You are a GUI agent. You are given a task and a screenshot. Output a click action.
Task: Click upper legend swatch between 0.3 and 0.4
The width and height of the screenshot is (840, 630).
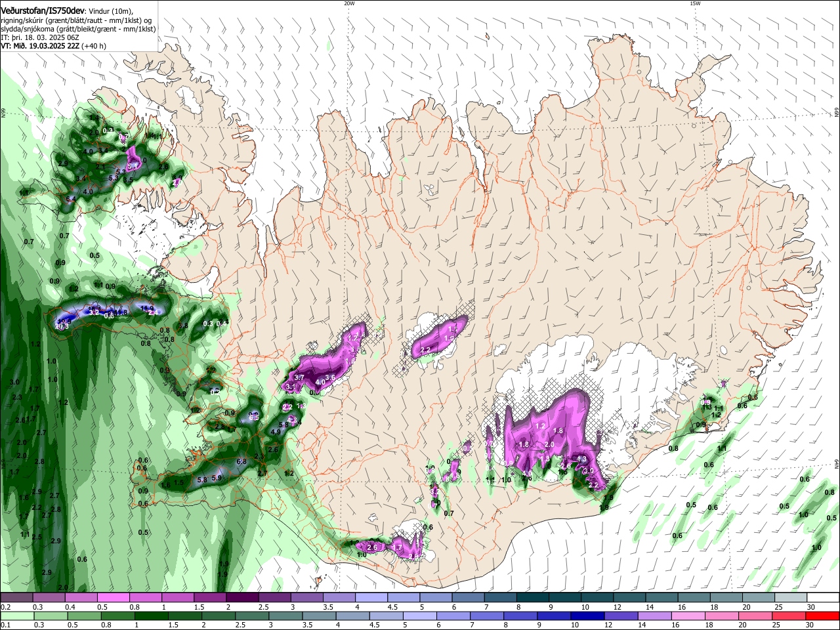tap(49, 597)
